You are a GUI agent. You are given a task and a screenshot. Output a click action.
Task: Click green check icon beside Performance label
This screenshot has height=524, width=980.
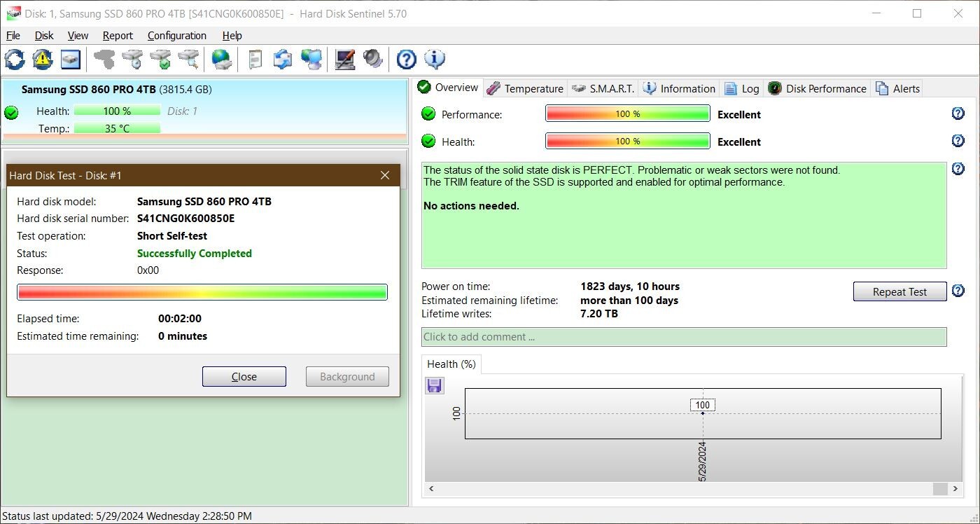point(428,114)
